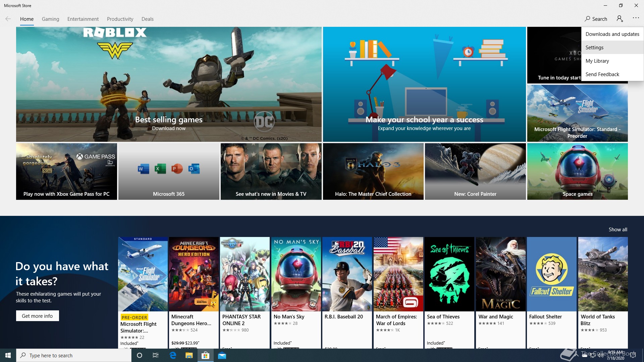
Task: Open My Library from the menu
Action: (x=612, y=61)
